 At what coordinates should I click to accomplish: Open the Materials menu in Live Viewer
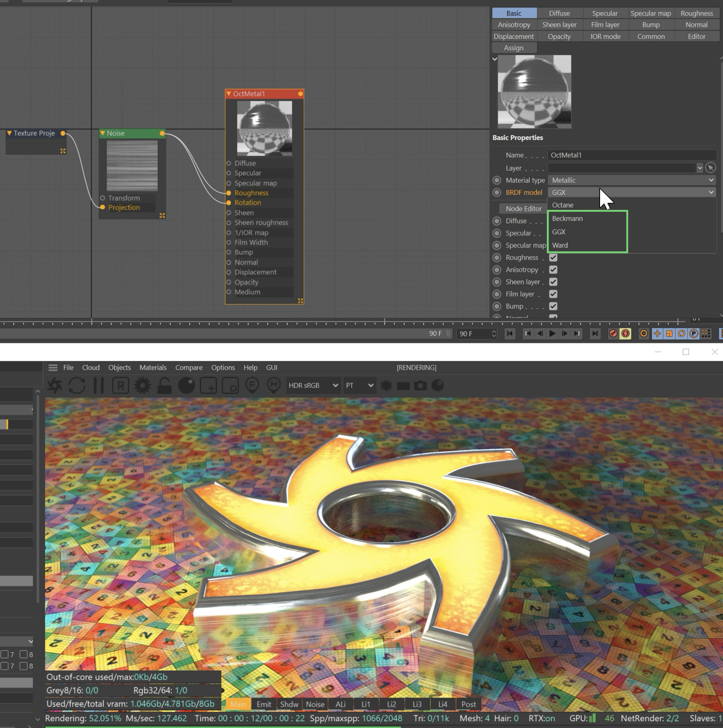point(153,368)
